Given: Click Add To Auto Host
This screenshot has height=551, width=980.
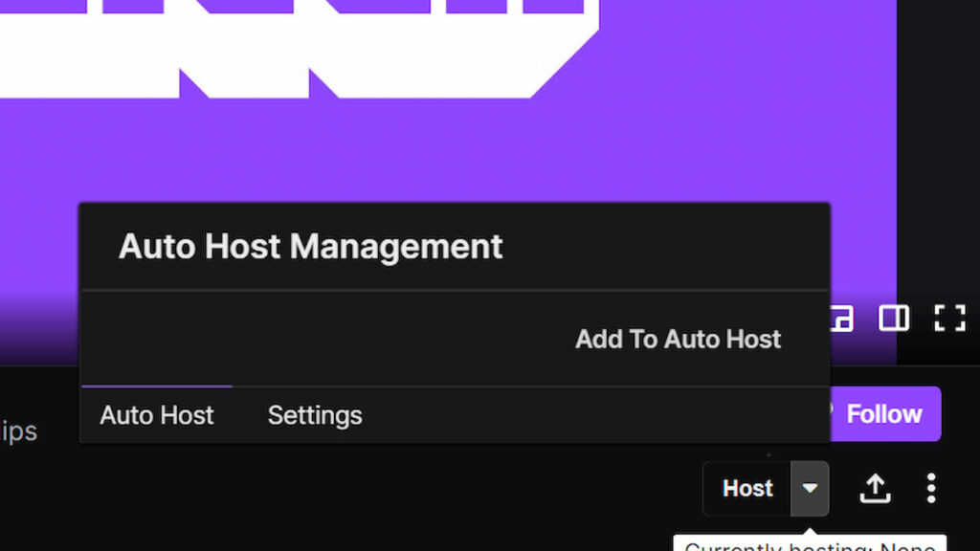Looking at the screenshot, I should pos(678,339).
